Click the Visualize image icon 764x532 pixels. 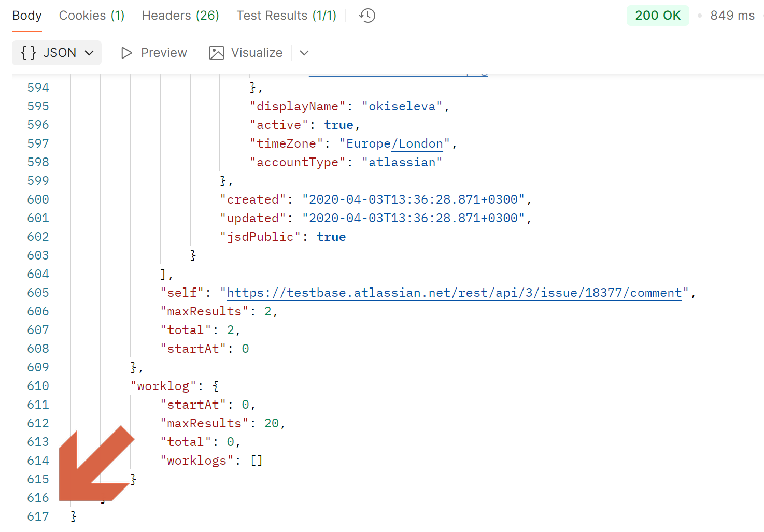point(217,53)
